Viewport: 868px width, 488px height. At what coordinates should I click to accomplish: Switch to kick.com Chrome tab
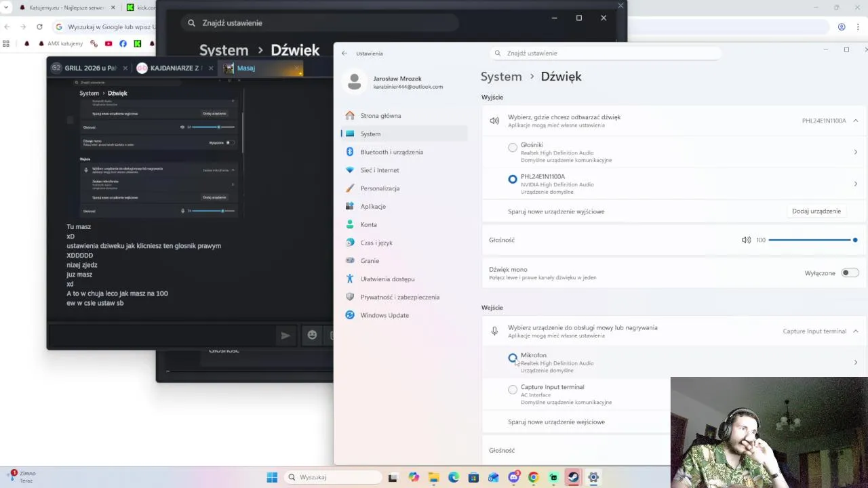click(x=140, y=7)
